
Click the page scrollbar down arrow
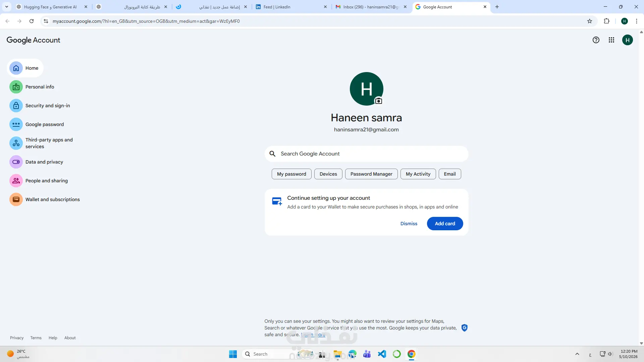coord(641,343)
